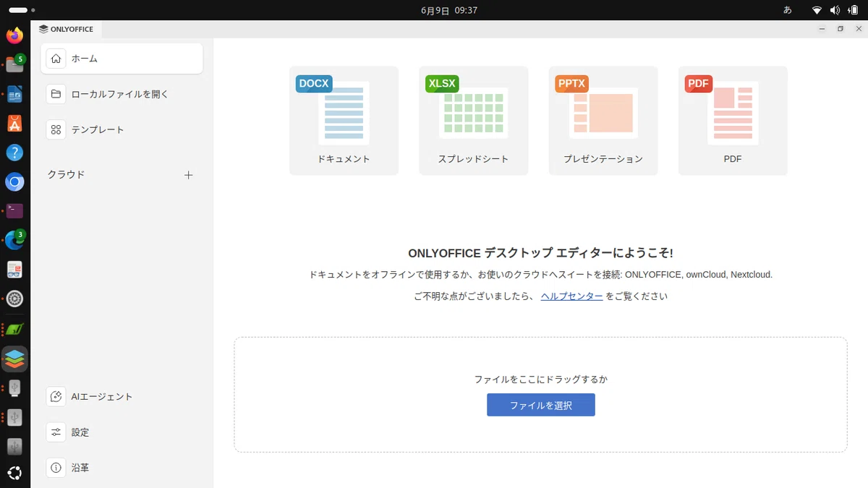This screenshot has height=488, width=868.
Task: Create a new DOCX ドキュメント
Action: pyautogui.click(x=344, y=121)
